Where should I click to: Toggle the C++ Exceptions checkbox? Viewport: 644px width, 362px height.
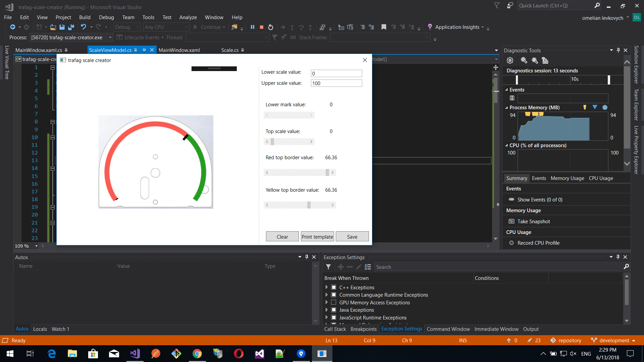334,287
